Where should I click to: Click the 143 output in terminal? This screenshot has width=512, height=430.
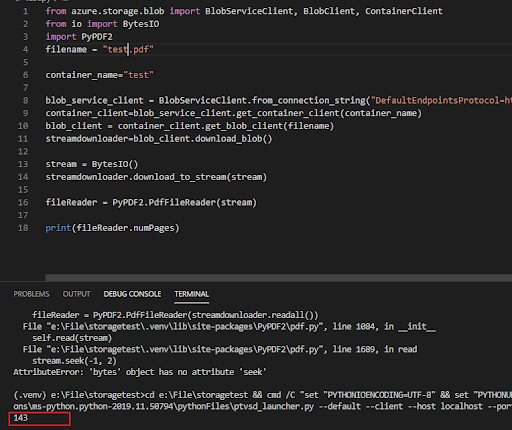point(20,418)
